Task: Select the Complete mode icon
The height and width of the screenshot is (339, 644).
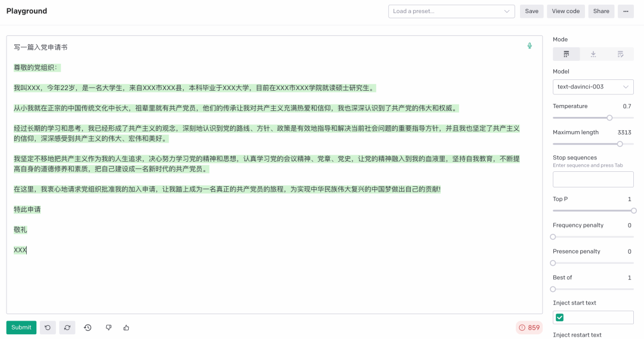Action: tap(566, 54)
